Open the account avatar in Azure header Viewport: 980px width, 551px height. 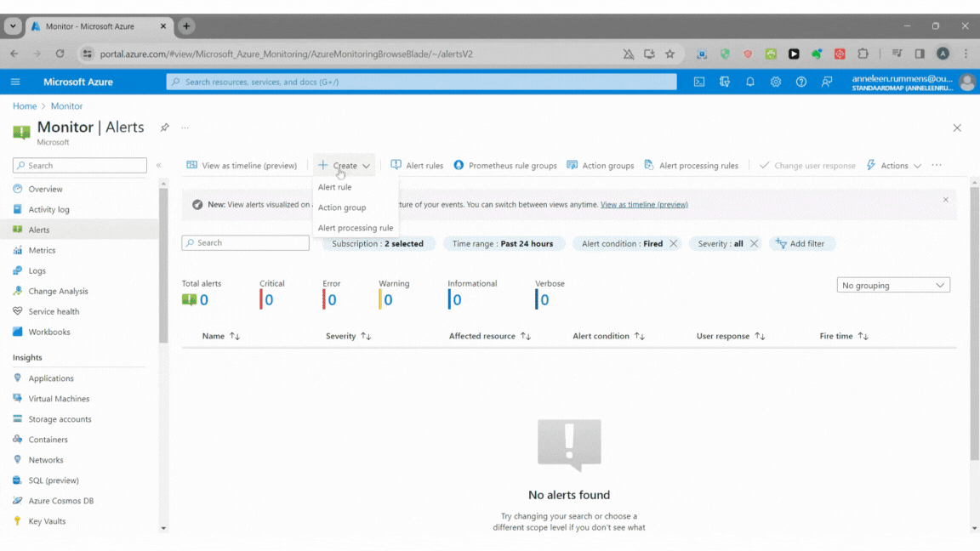coord(967,82)
